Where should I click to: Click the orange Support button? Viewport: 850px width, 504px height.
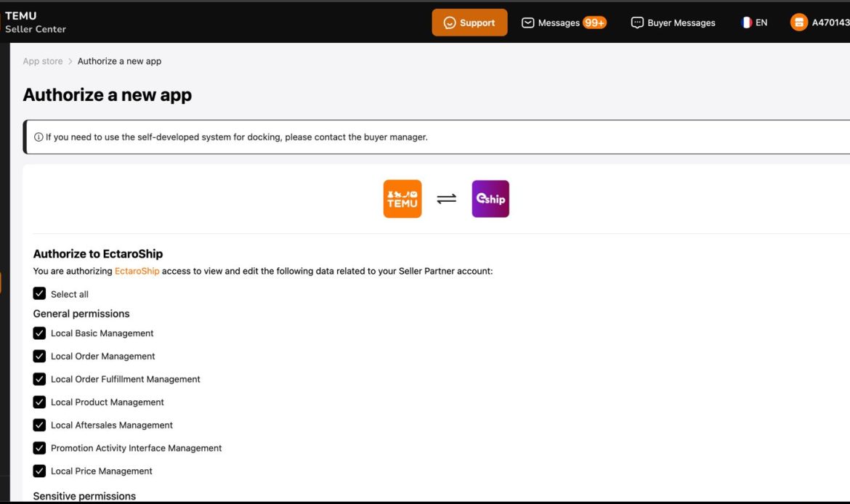point(469,23)
